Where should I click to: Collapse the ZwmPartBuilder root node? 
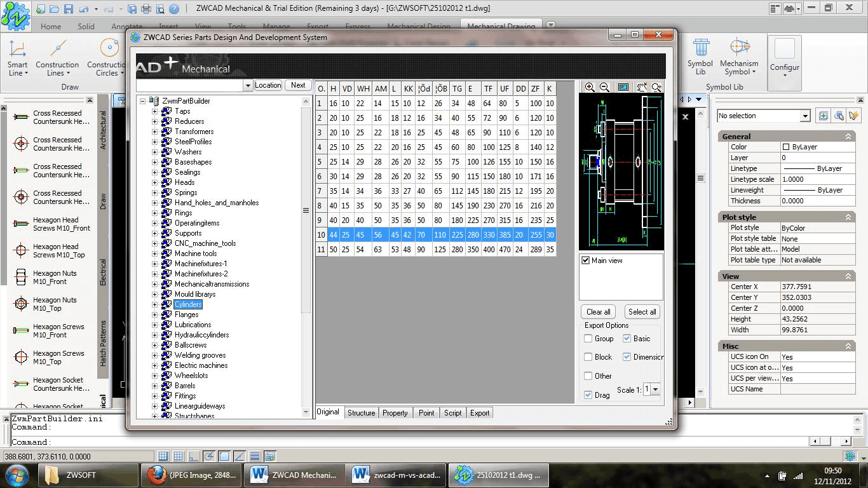point(142,101)
